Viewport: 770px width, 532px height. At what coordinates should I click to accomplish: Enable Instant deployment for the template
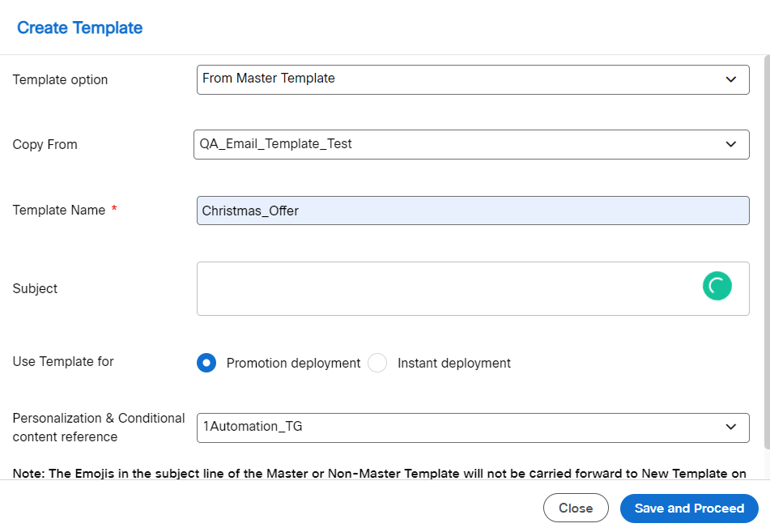point(377,363)
